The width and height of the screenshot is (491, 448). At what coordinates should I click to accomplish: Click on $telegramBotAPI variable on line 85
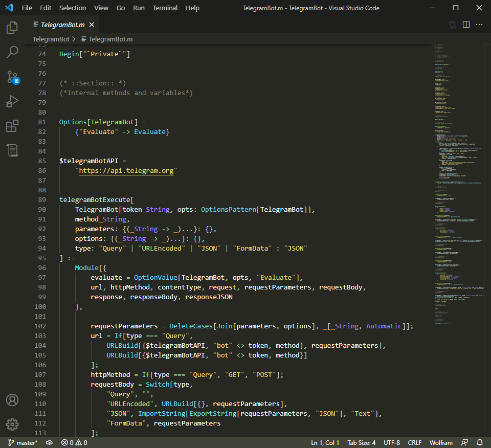click(x=88, y=161)
